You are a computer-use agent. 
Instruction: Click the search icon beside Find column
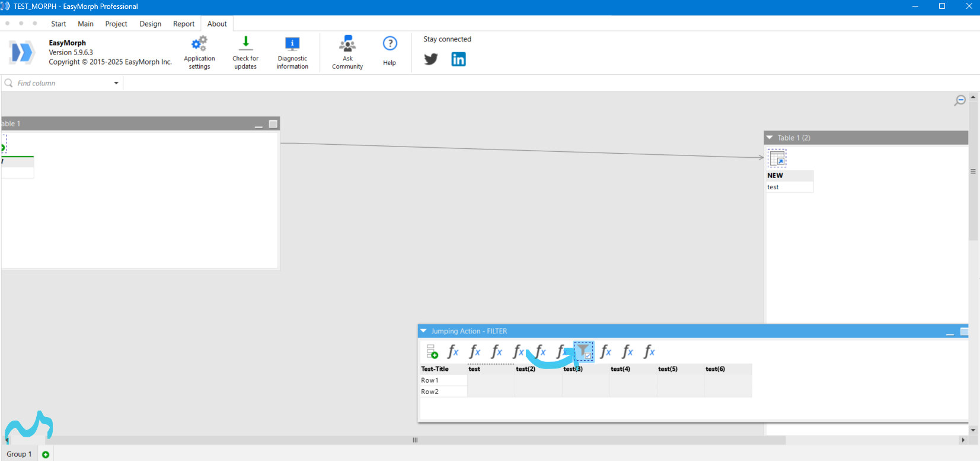coord(9,83)
